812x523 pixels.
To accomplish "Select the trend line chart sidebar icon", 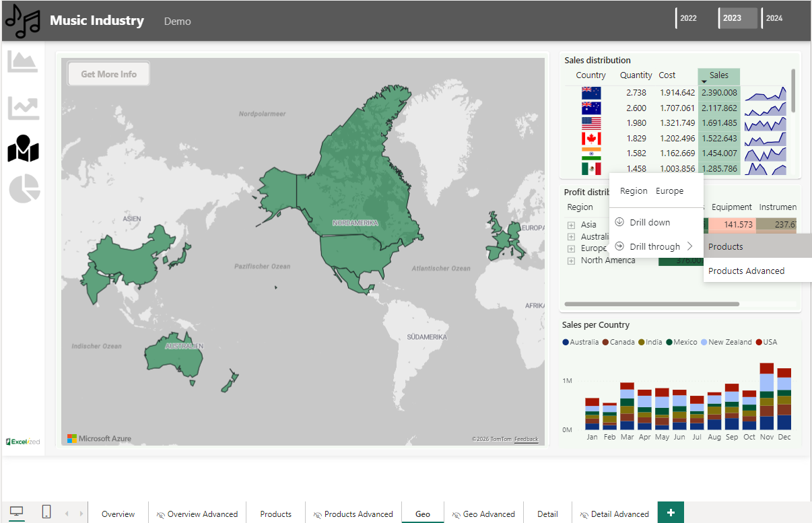I will click(x=23, y=108).
